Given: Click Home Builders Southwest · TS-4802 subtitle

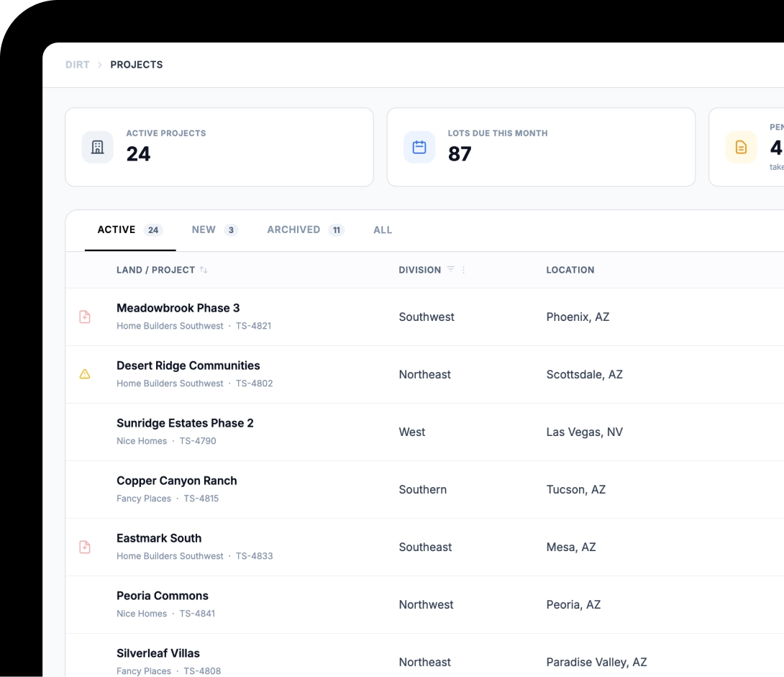Looking at the screenshot, I should click(x=194, y=383).
